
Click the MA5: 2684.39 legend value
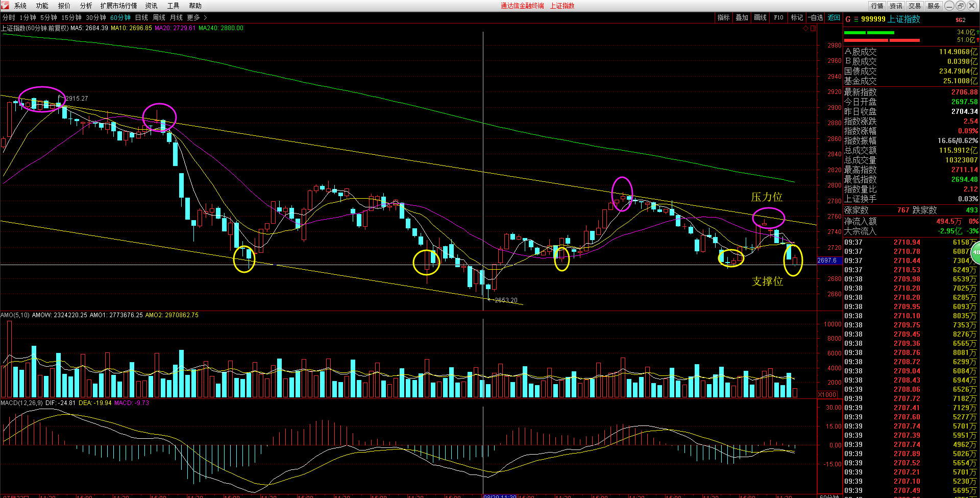coord(89,28)
